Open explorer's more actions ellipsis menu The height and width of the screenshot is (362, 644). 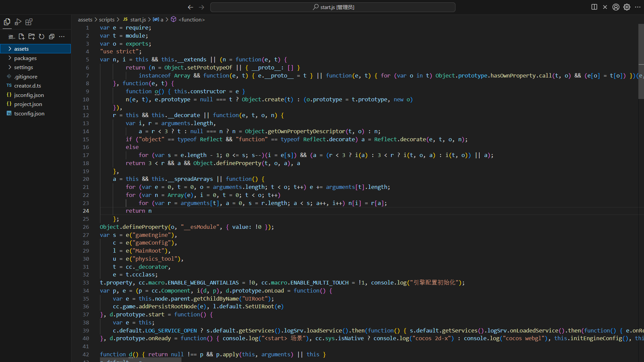click(x=62, y=37)
